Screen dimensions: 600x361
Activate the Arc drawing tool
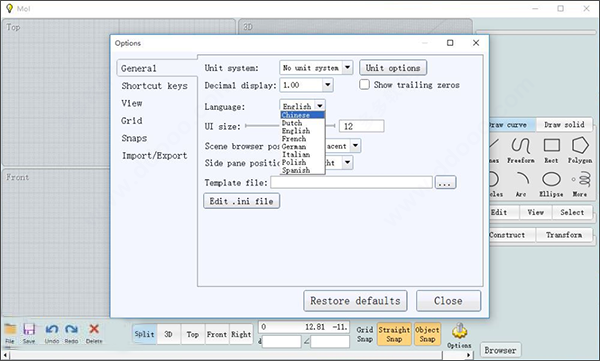click(522, 178)
